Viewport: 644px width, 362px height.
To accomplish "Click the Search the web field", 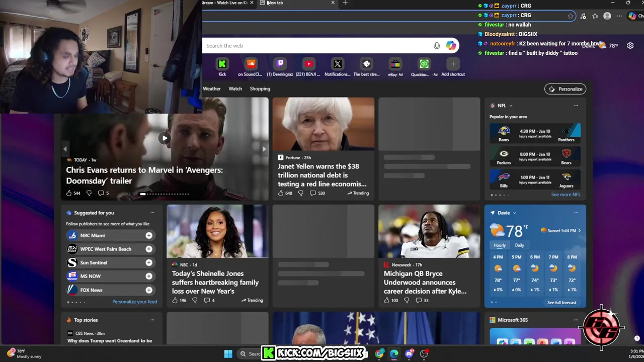I will click(318, 46).
